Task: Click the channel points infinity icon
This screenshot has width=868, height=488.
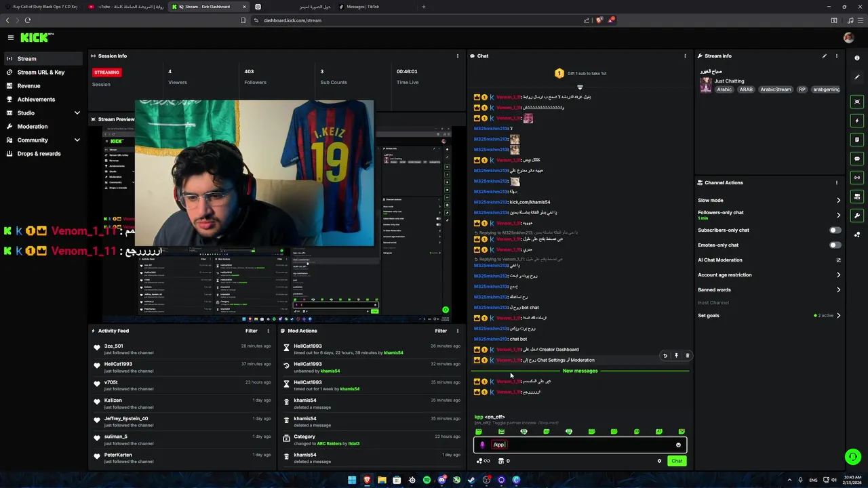Action: coord(484,461)
